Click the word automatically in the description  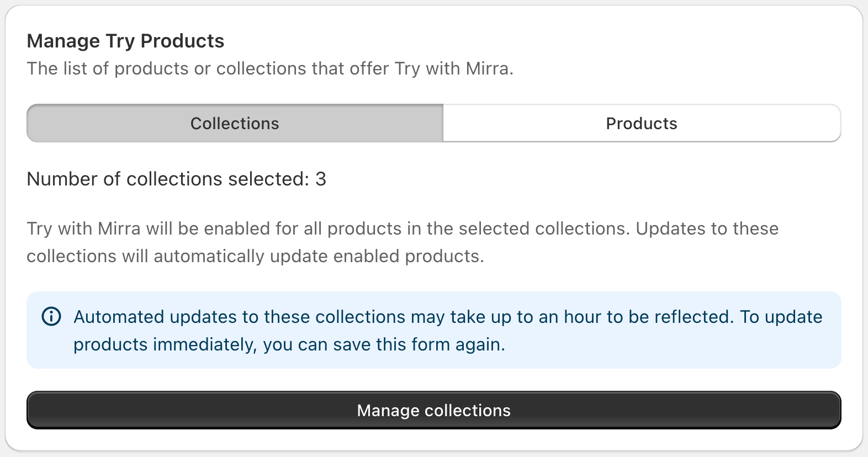click(x=209, y=256)
